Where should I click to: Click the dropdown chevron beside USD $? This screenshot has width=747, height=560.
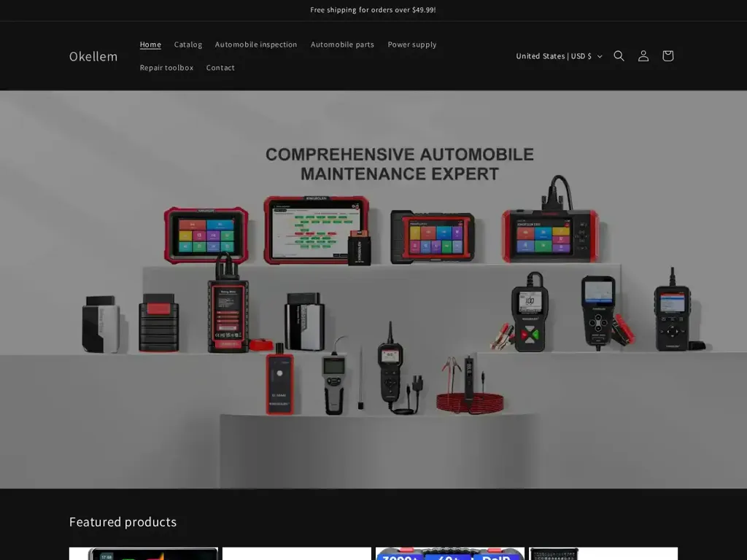pyautogui.click(x=599, y=56)
